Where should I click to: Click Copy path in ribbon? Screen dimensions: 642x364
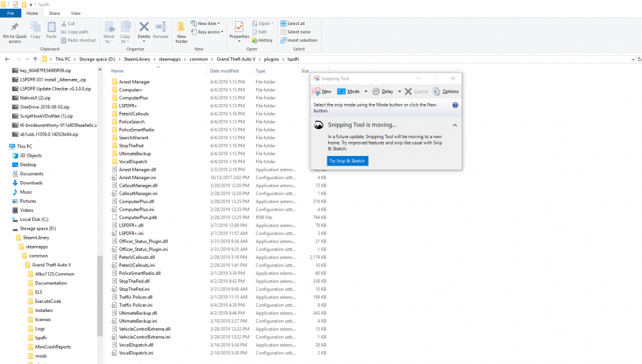(x=74, y=32)
